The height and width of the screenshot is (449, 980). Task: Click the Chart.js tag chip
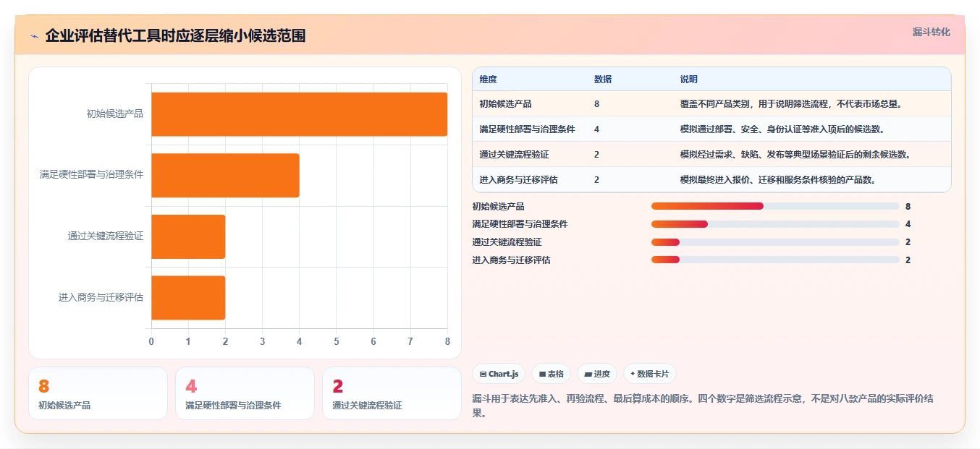click(499, 374)
